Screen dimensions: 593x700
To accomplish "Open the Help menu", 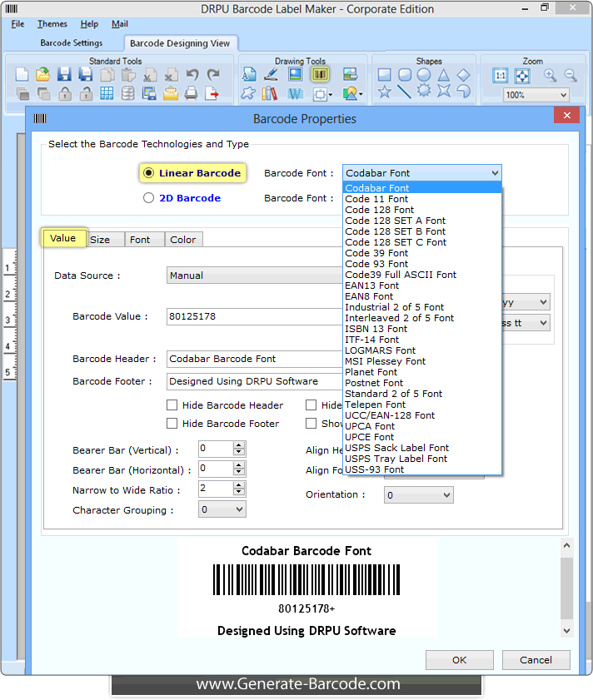I will click(x=89, y=24).
